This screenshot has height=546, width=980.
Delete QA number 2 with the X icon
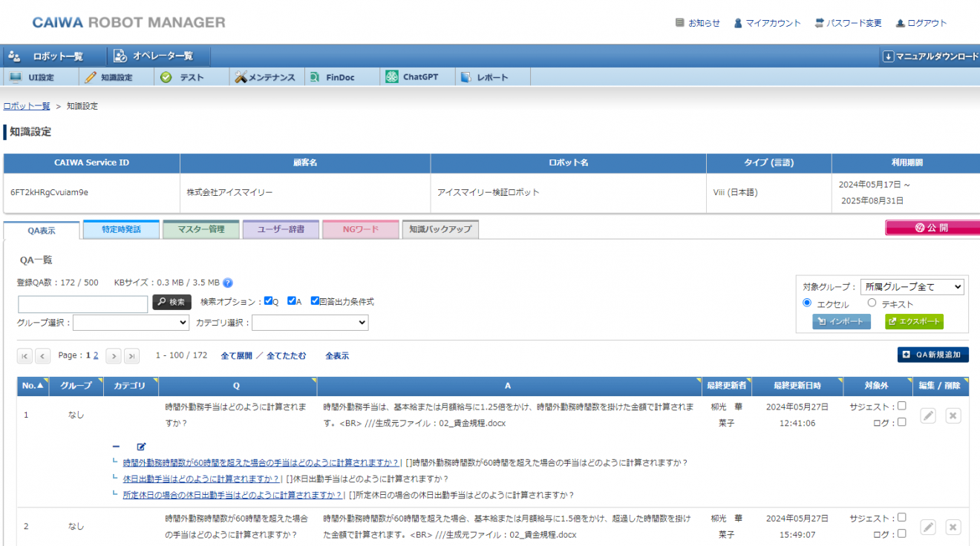tap(953, 527)
